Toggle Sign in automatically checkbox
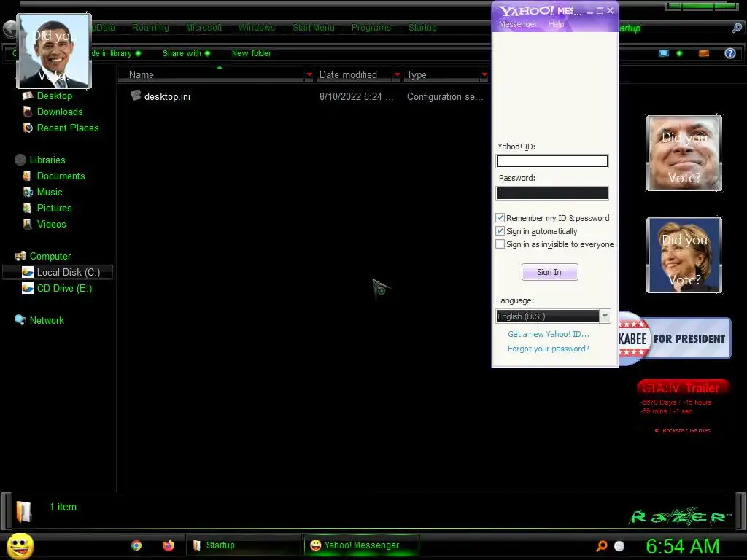 (500, 231)
